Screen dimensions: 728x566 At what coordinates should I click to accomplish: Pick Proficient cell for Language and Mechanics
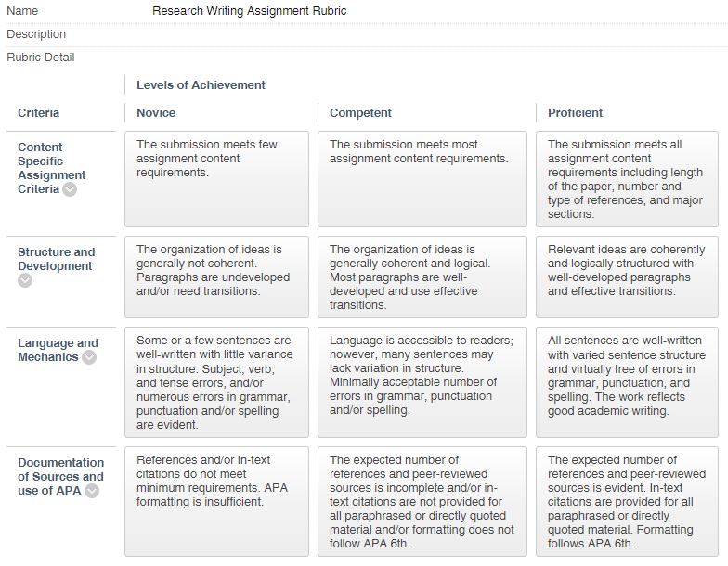[627, 382]
